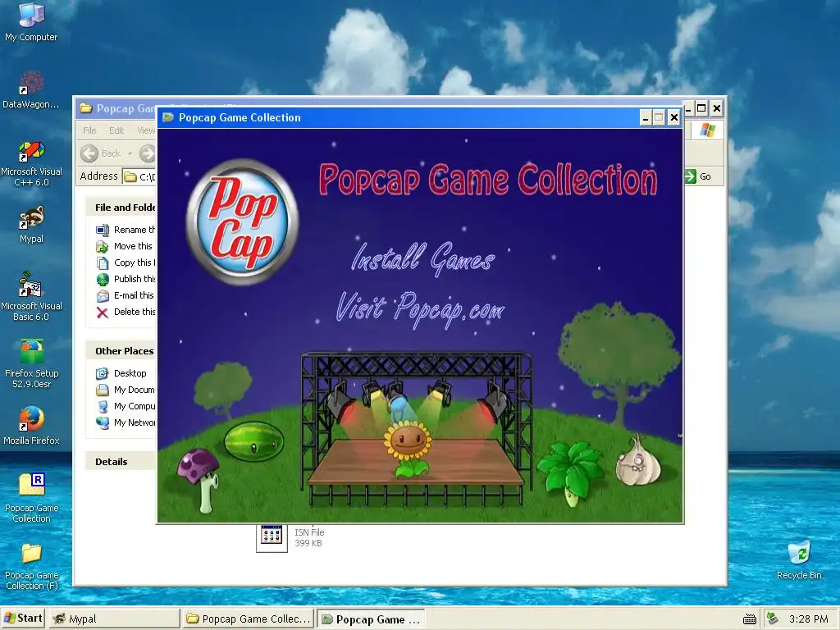Screen dimensions: 840x630
Task: Open Firefox Setup 52.9.0esr installer icon
Action: [x=31, y=364]
